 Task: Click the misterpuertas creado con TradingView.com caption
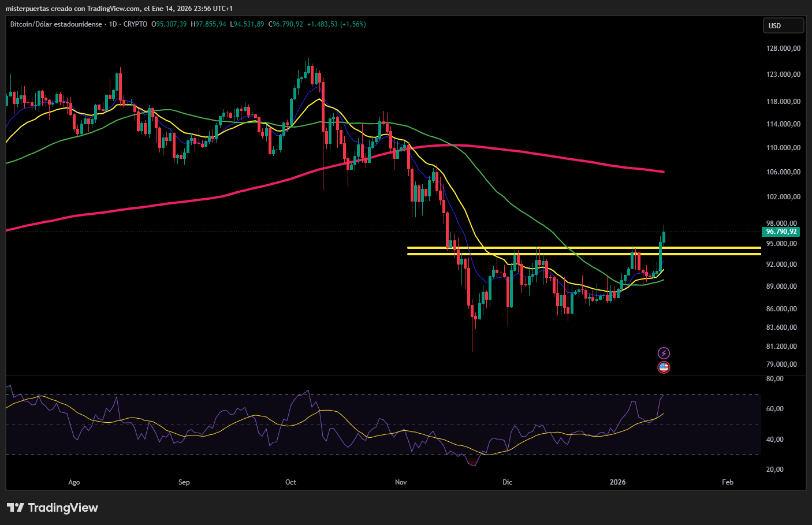[x=73, y=9]
